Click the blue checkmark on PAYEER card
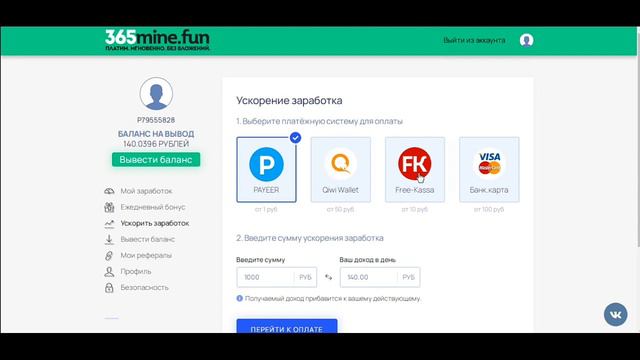 pyautogui.click(x=296, y=138)
